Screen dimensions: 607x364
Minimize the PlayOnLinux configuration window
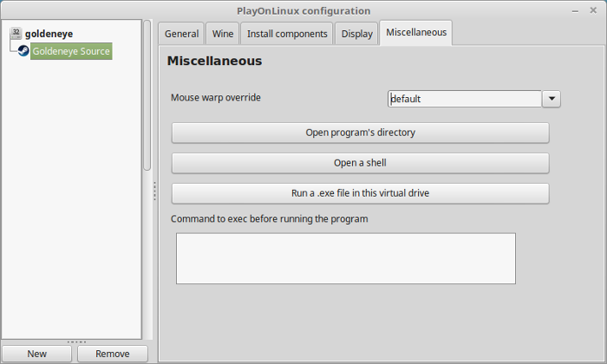click(575, 11)
